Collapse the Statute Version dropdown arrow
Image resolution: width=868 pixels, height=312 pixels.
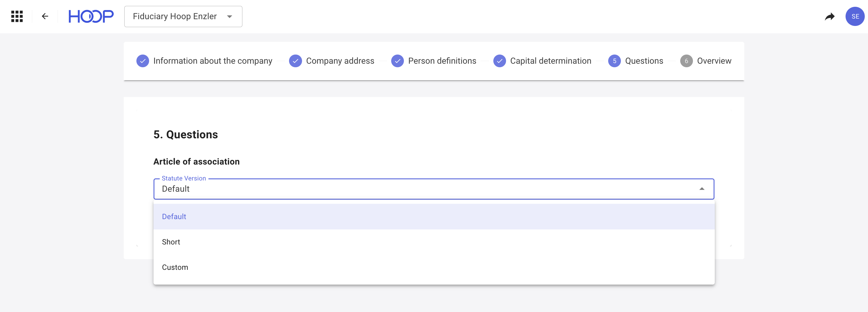[x=701, y=189]
